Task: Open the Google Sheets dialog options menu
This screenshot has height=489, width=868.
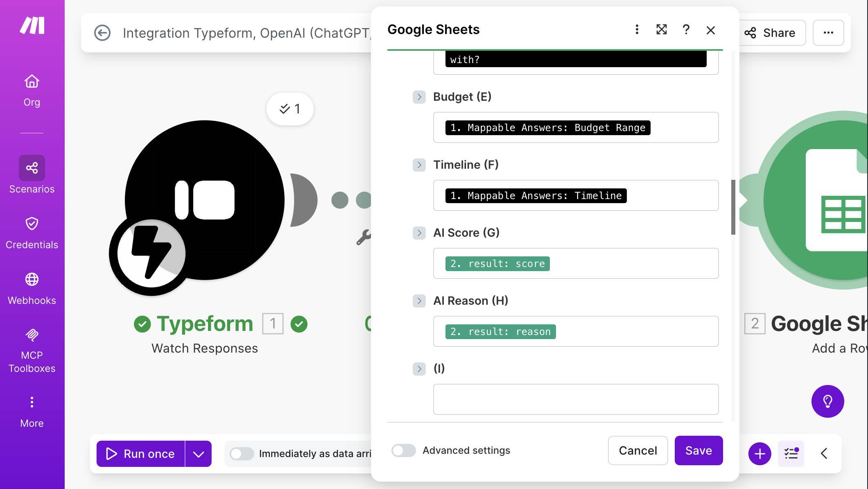Action: pyautogui.click(x=637, y=29)
